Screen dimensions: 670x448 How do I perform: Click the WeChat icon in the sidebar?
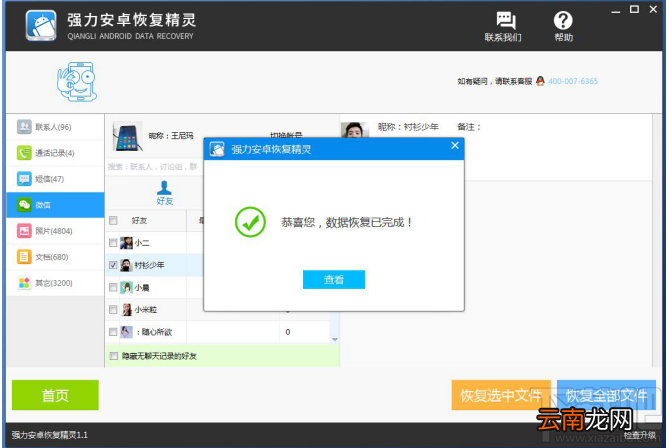(24, 205)
